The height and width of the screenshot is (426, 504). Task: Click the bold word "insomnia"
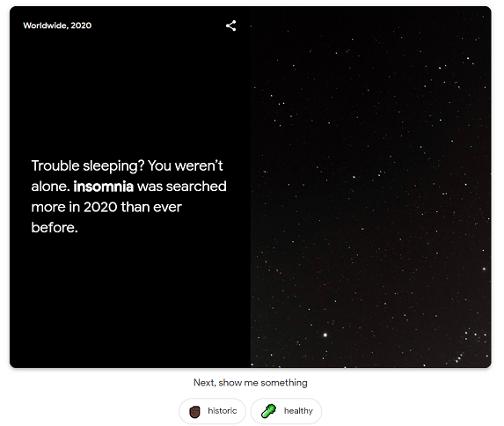tap(103, 187)
